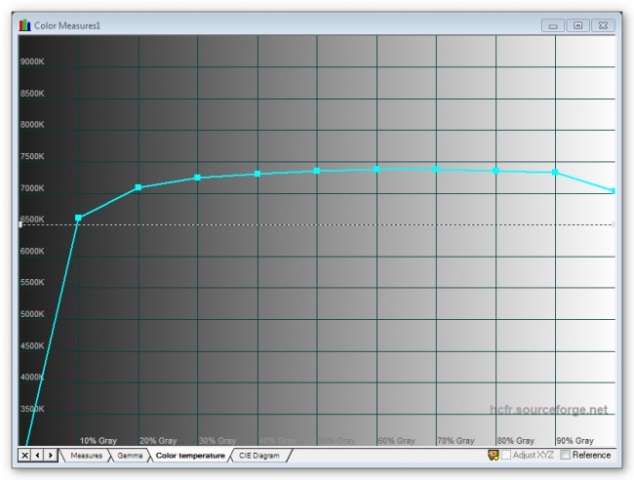This screenshot has width=634, height=480.
Task: Toggle the Adjust XYZ checkbox
Action: (x=506, y=455)
